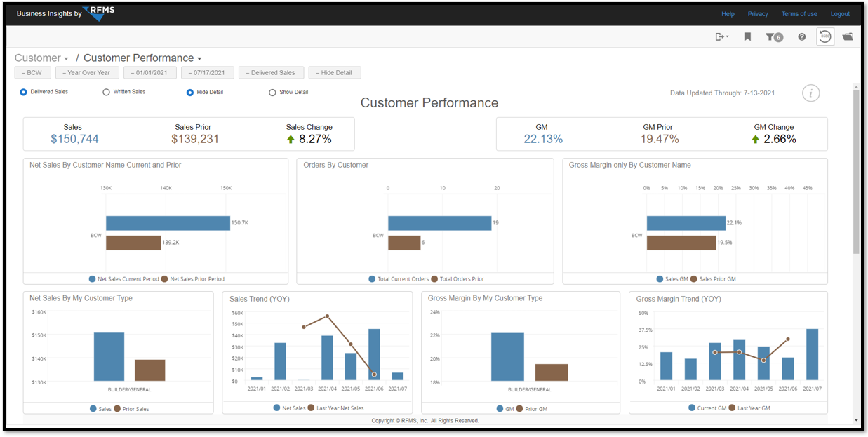868x437 pixels.
Task: Click the '= Delivered Sales' filter chip
Action: click(272, 72)
